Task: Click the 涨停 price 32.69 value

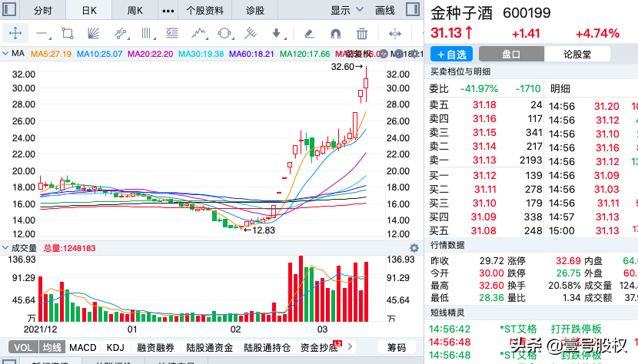Action: click(568, 260)
